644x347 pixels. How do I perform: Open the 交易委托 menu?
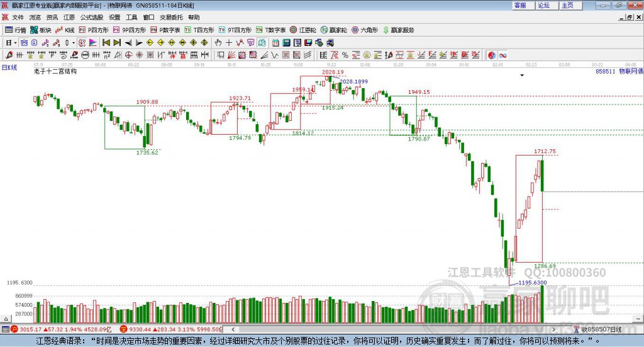[x=171, y=17]
